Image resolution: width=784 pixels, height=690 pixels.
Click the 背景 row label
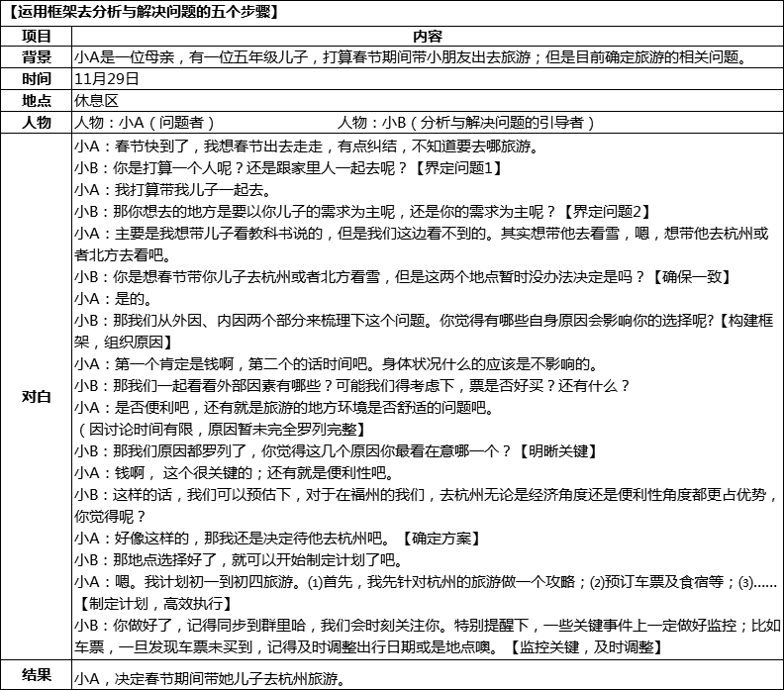[x=37, y=55]
